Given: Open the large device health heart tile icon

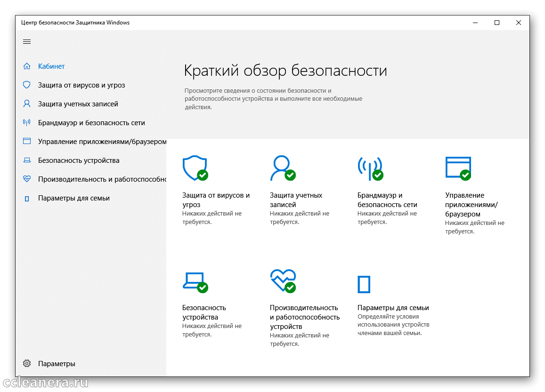Looking at the screenshot, I should click(283, 281).
